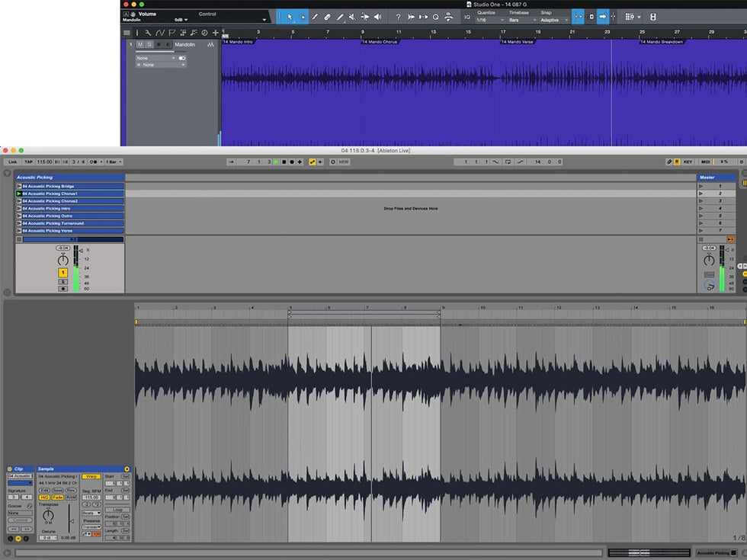Launch the 04 Acoustic Picking Intro clip

tap(19, 208)
